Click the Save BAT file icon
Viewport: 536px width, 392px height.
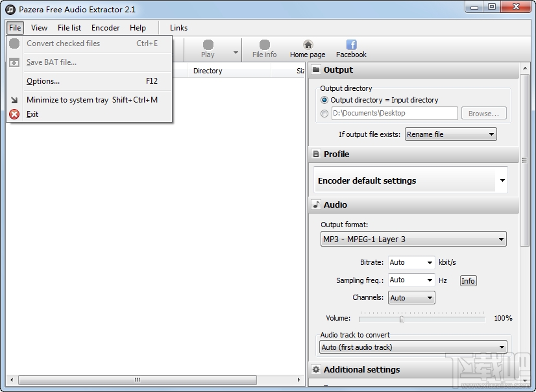tap(14, 62)
